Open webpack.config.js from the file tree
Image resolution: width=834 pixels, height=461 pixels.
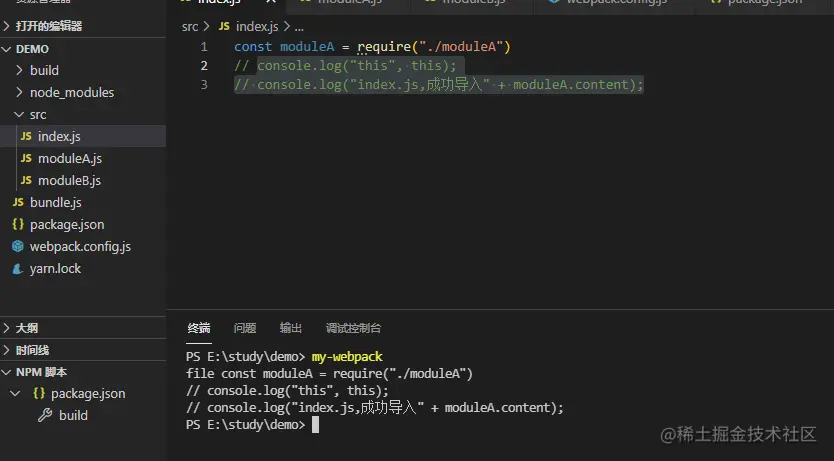(80, 247)
